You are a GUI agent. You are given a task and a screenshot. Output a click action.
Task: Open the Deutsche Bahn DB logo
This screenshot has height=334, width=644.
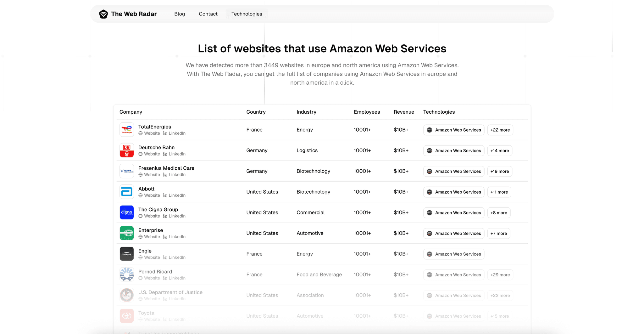[x=127, y=150]
